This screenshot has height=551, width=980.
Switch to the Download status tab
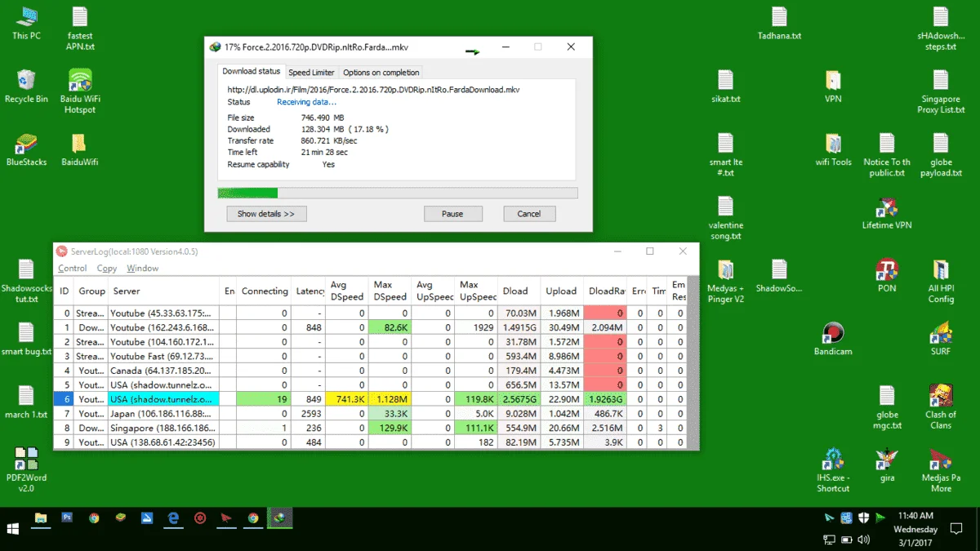252,71
